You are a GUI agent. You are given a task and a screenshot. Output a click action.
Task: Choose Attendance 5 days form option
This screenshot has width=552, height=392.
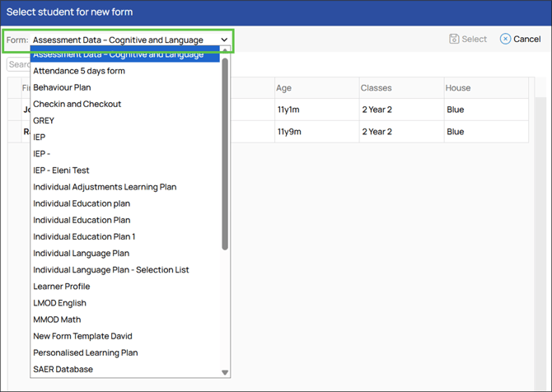coord(79,71)
